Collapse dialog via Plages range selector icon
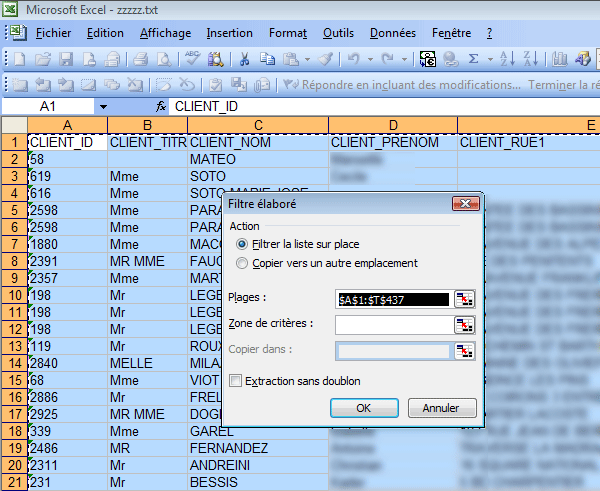 point(464,298)
